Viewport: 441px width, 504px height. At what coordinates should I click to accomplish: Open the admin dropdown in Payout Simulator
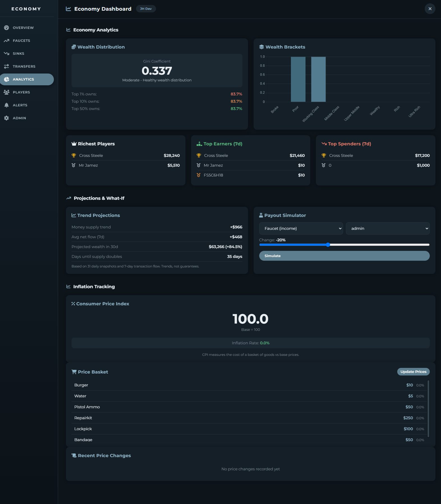pyautogui.click(x=388, y=228)
